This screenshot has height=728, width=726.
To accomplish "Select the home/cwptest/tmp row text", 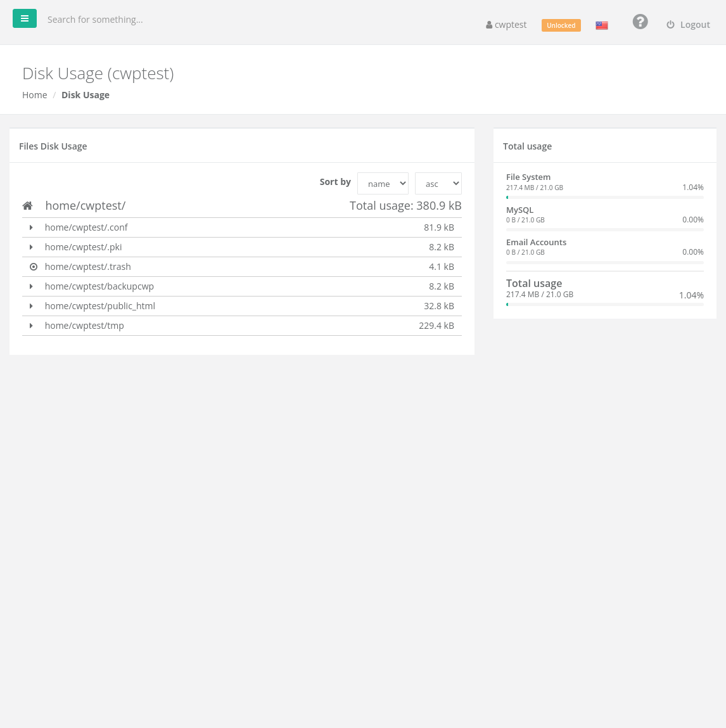I will (84, 326).
